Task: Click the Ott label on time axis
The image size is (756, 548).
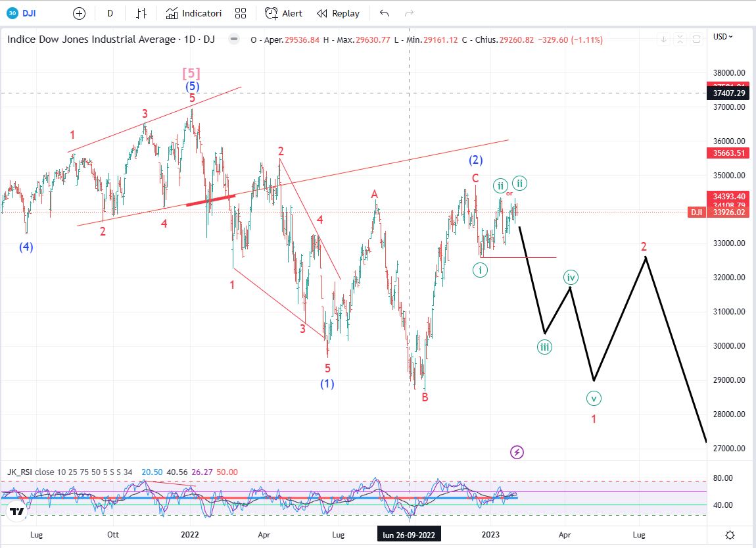Action: coord(113,534)
